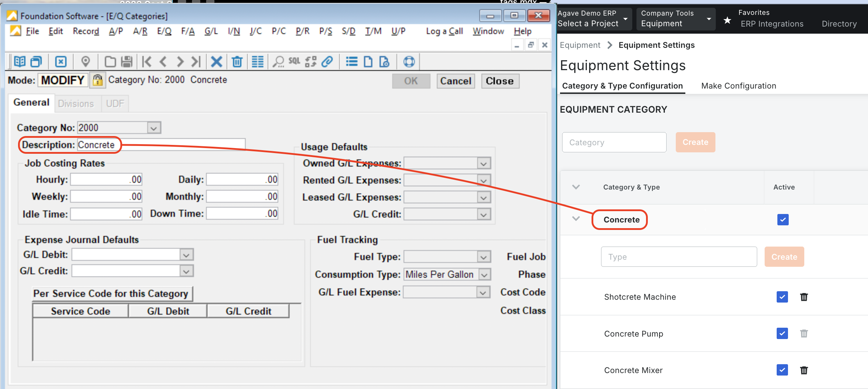Click the Hourly rate field
The height and width of the screenshot is (389, 868).
coord(106,180)
